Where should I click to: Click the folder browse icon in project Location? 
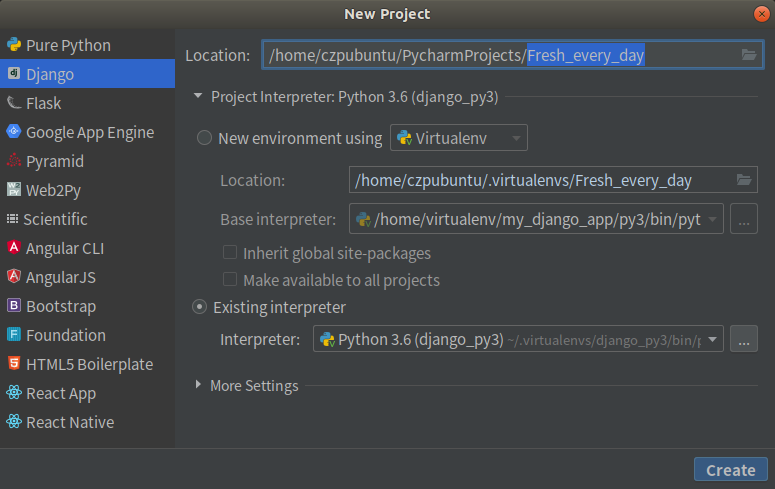point(749,55)
